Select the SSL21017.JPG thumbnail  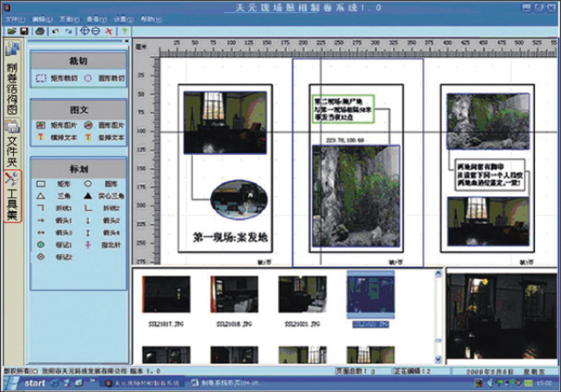(166, 301)
